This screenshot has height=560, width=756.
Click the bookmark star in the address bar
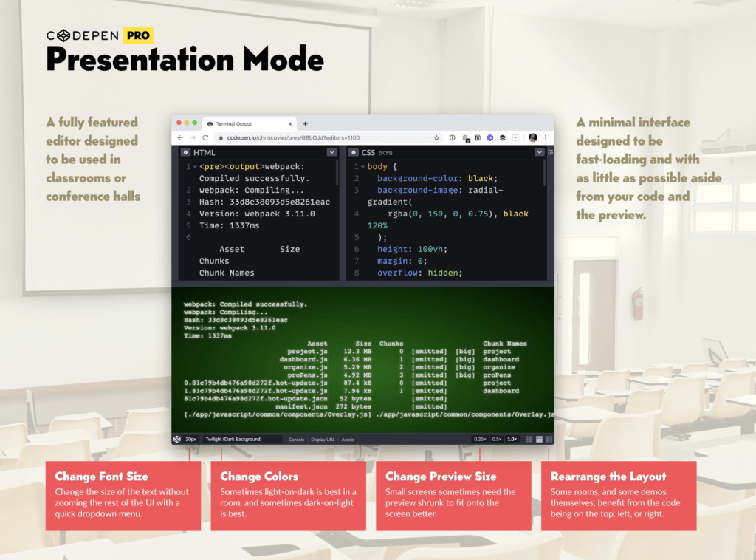(436, 137)
